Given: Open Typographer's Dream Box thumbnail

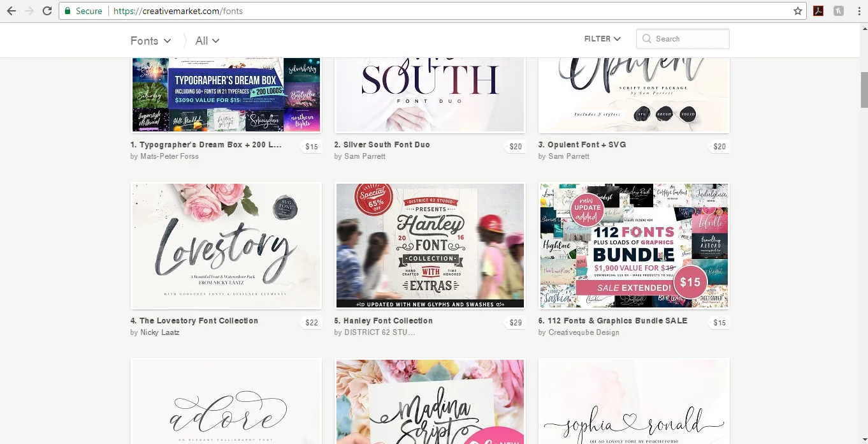Looking at the screenshot, I should (x=226, y=94).
